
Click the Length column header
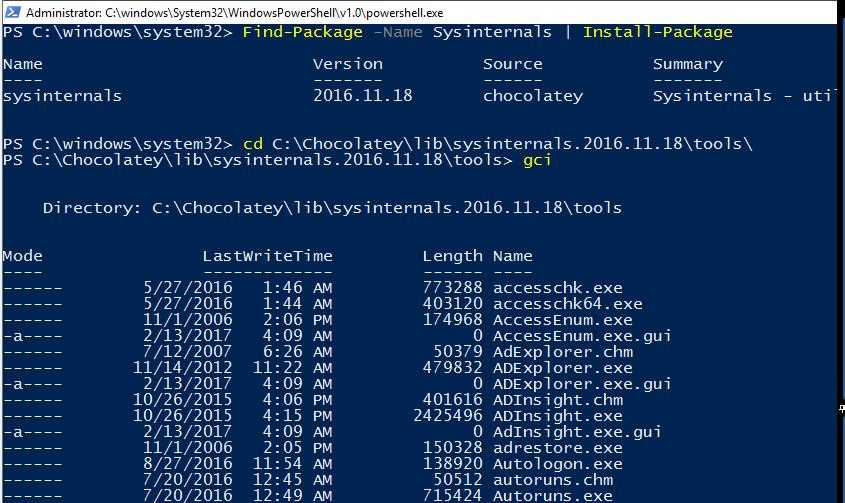point(452,256)
